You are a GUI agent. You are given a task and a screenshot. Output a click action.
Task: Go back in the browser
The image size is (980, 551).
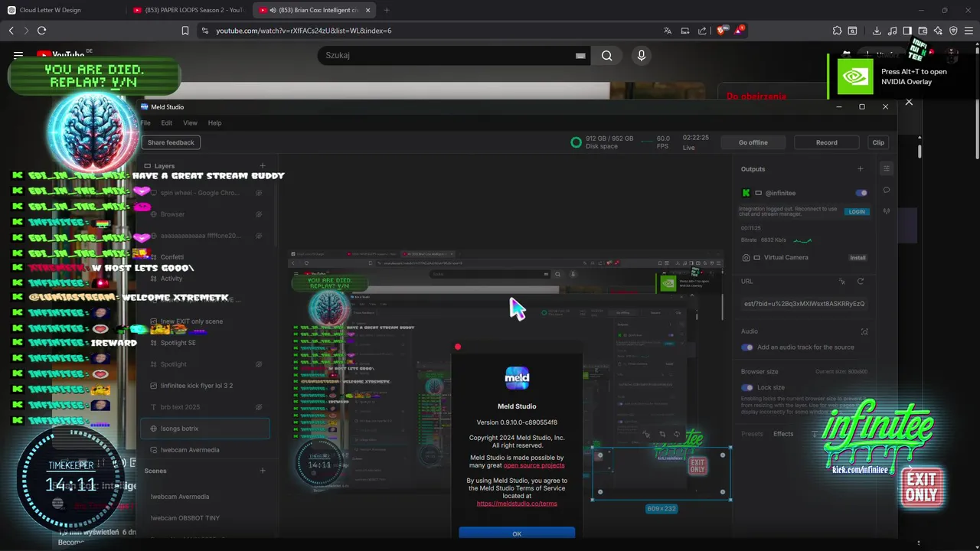point(11,31)
